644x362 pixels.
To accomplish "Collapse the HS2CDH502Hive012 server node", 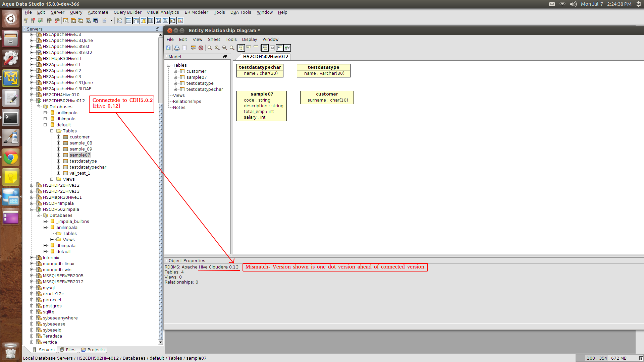I will pos(32,101).
